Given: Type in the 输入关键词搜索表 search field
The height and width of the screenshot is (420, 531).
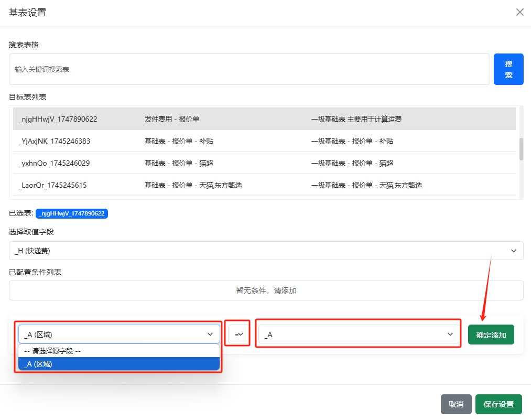Looking at the screenshot, I should tap(249, 69).
